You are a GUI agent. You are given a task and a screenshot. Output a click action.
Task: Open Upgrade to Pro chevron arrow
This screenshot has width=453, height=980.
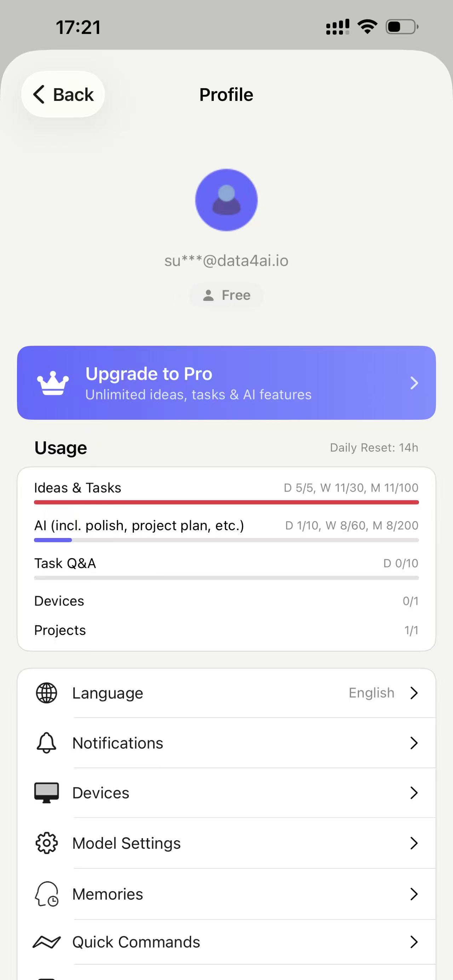click(414, 383)
